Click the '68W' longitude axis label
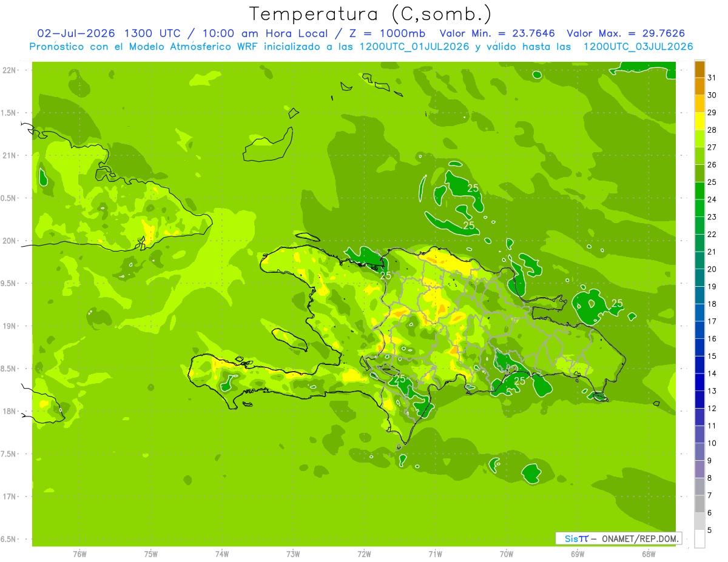The height and width of the screenshot is (562, 728). tap(649, 554)
